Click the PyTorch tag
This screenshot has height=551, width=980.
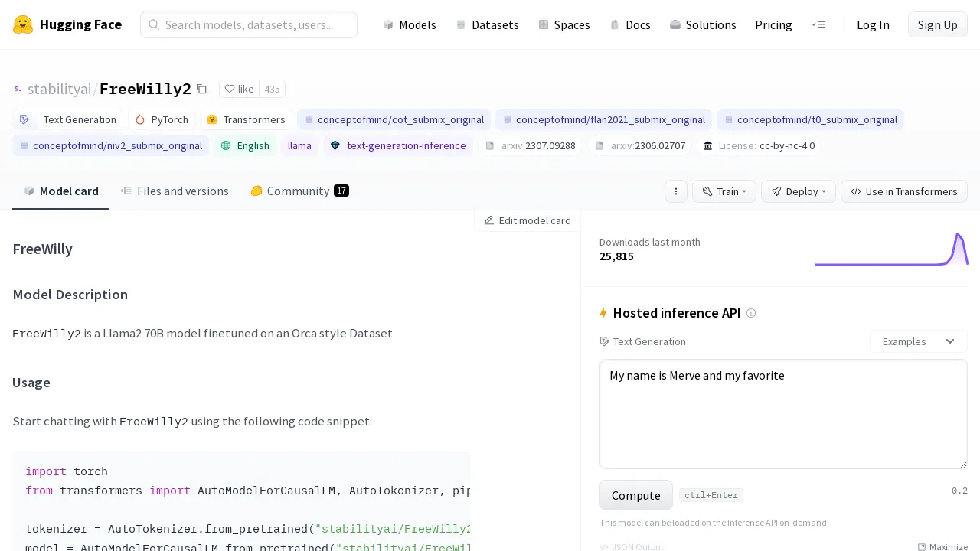[162, 119]
